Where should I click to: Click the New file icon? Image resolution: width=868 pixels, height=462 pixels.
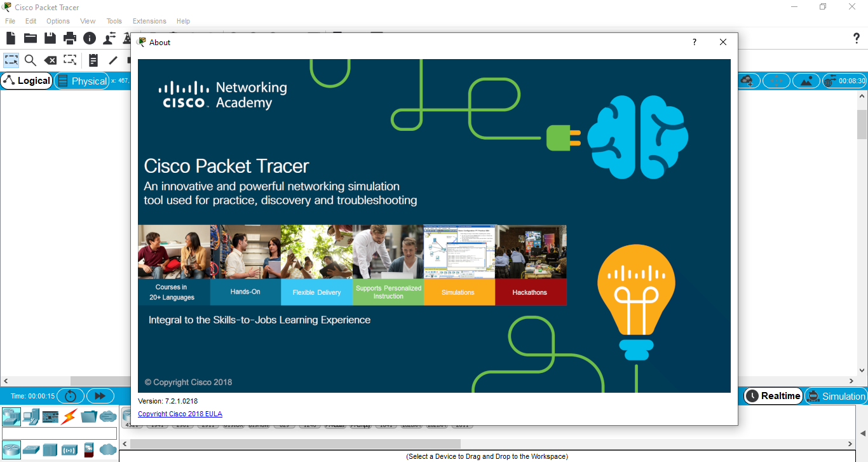(x=11, y=38)
